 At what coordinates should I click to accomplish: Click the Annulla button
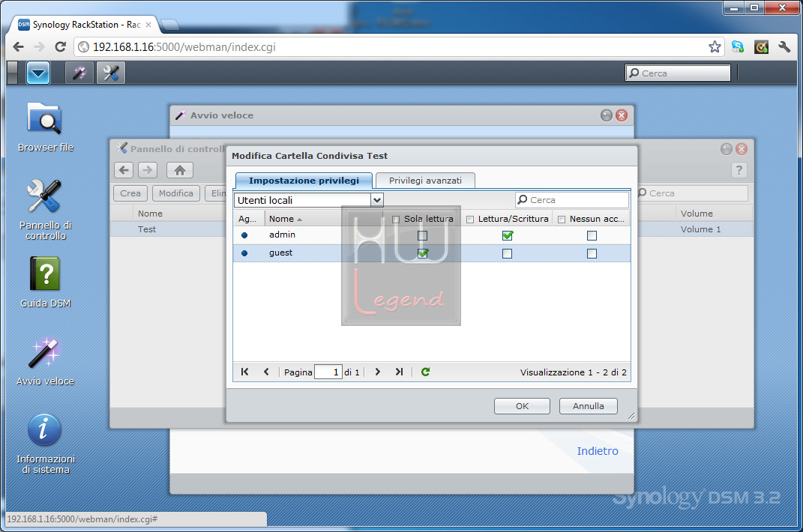point(588,406)
